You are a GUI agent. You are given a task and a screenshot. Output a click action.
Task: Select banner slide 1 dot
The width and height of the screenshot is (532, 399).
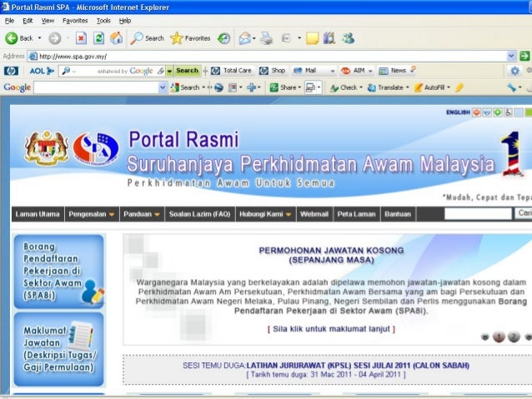[x=499, y=337]
